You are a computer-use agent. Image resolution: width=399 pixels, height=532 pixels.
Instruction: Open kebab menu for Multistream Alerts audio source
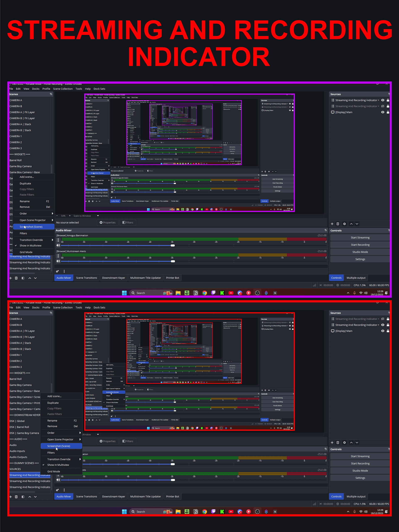(58, 256)
